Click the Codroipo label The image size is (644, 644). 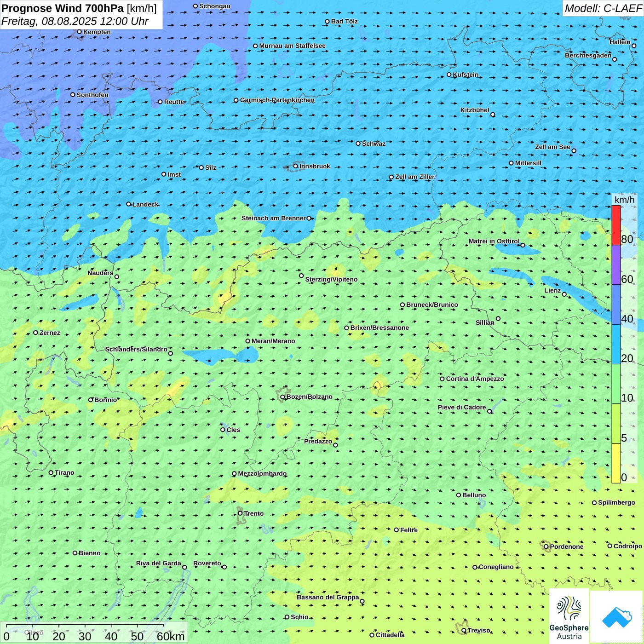pyautogui.click(x=628, y=546)
